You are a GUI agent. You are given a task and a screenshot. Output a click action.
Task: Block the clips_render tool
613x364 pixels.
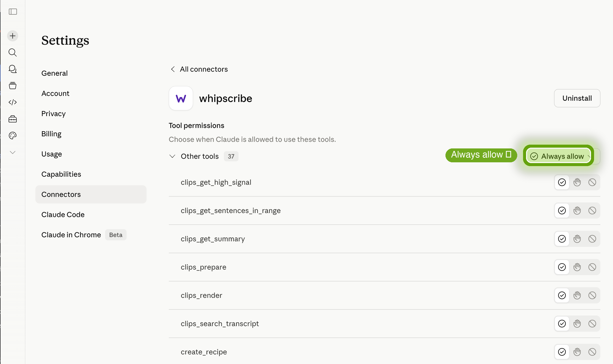[x=592, y=295]
